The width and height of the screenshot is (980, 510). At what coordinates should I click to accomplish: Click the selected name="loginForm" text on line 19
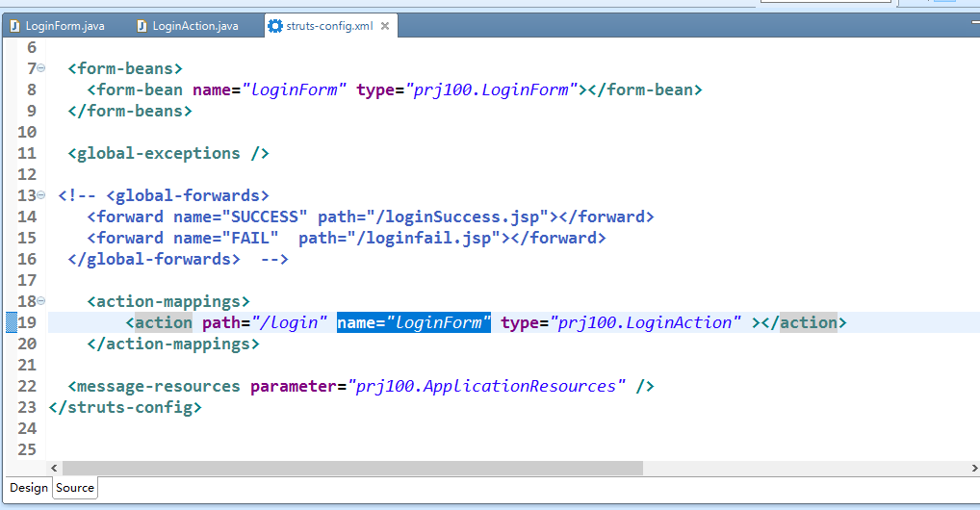click(414, 322)
